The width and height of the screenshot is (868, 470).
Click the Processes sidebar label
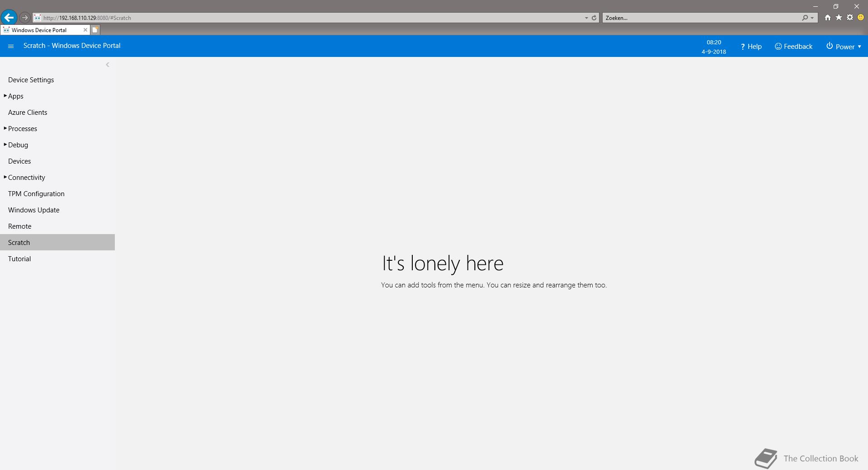tap(23, 129)
